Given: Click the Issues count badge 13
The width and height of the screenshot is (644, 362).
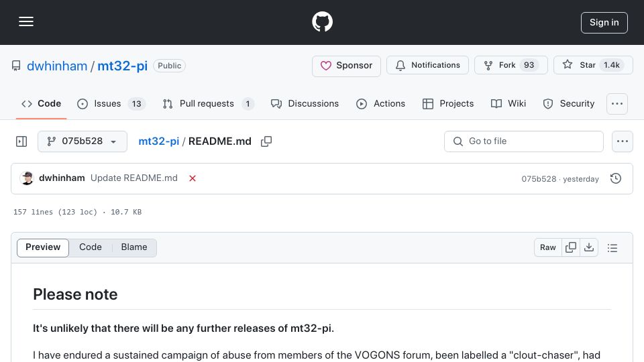Looking at the screenshot, I should 136,104.
